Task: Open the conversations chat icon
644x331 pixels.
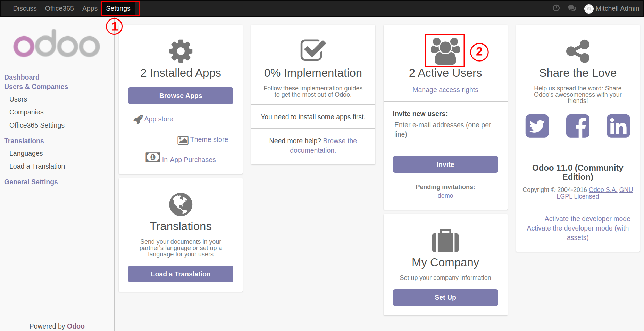Action: [572, 8]
